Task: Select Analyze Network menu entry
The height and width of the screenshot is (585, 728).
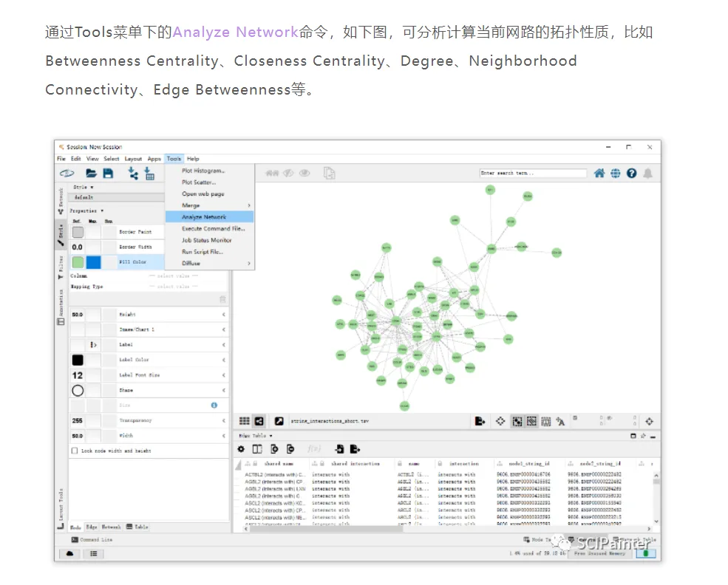Action: pos(210,216)
